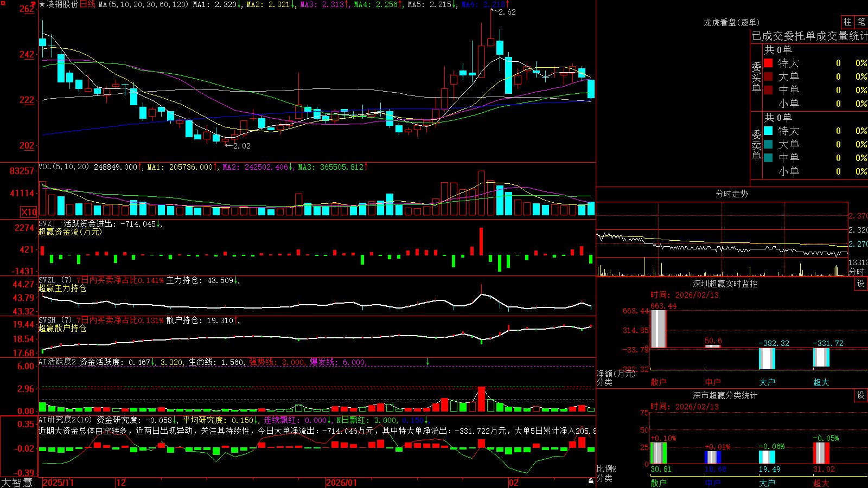Screen dimensions: 868x488
Task: Click the 超赢主力持仓 label
Action: tap(62, 288)
